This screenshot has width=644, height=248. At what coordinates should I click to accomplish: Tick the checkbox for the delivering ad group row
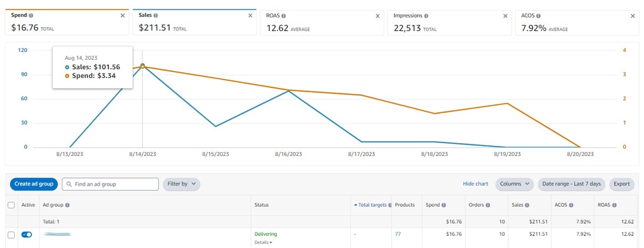pos(11,235)
